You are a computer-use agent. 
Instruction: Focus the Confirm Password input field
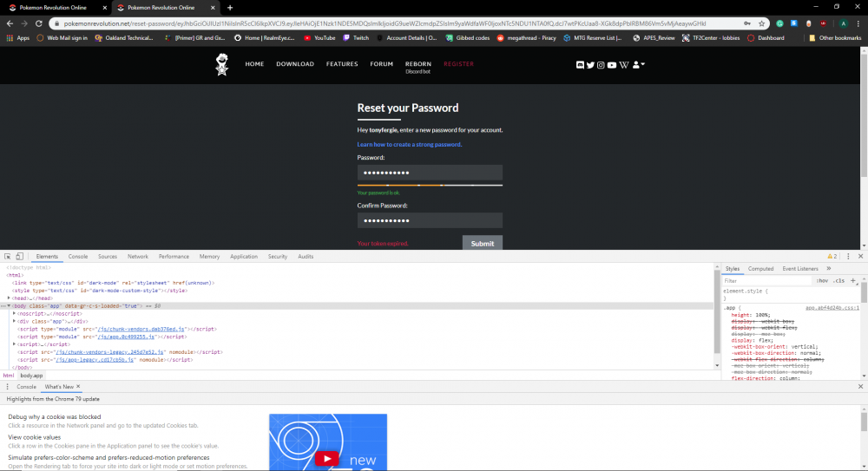pos(430,220)
